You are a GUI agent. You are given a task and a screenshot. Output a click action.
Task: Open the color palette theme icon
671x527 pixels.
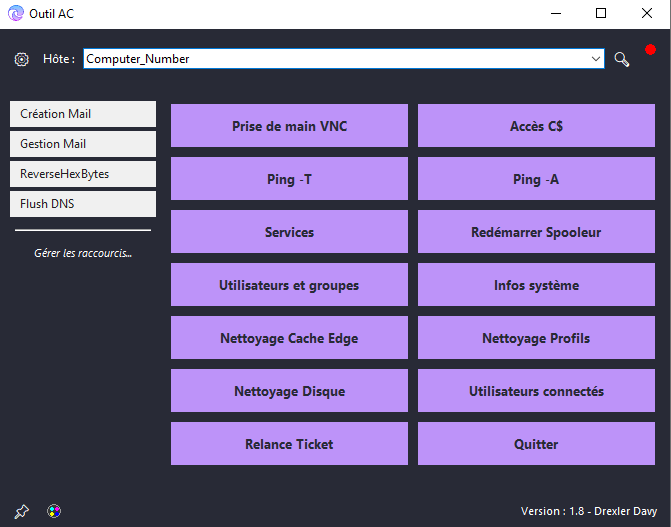(54, 511)
